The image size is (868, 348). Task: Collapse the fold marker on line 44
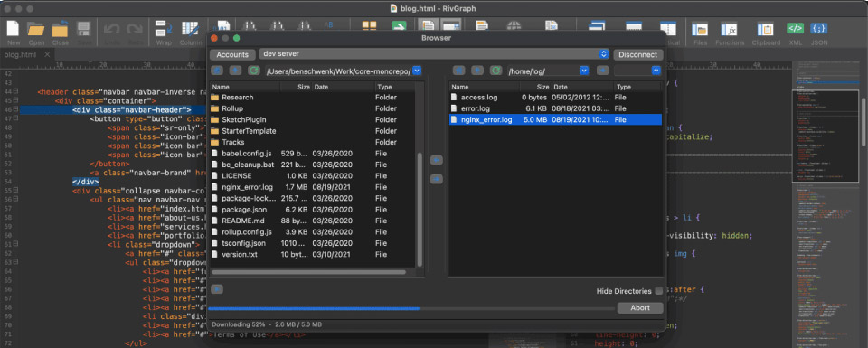[x=16, y=92]
